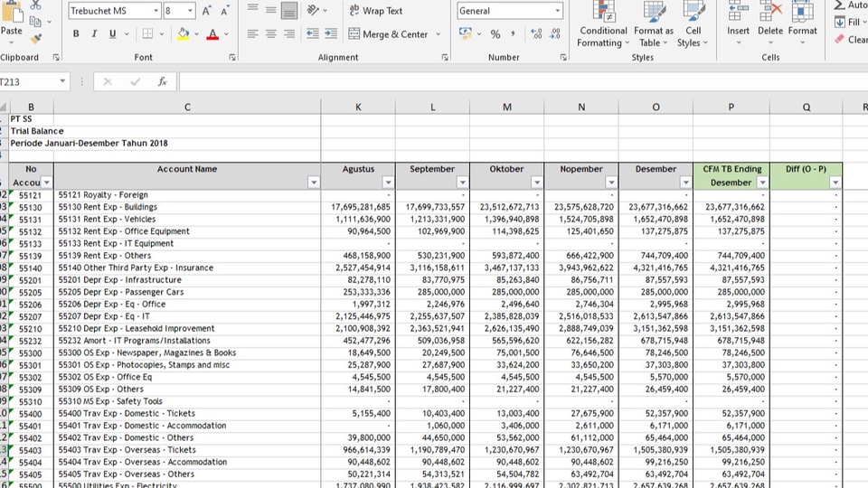Click the Borders icon
This screenshot has width=868, height=488.
pyautogui.click(x=147, y=33)
